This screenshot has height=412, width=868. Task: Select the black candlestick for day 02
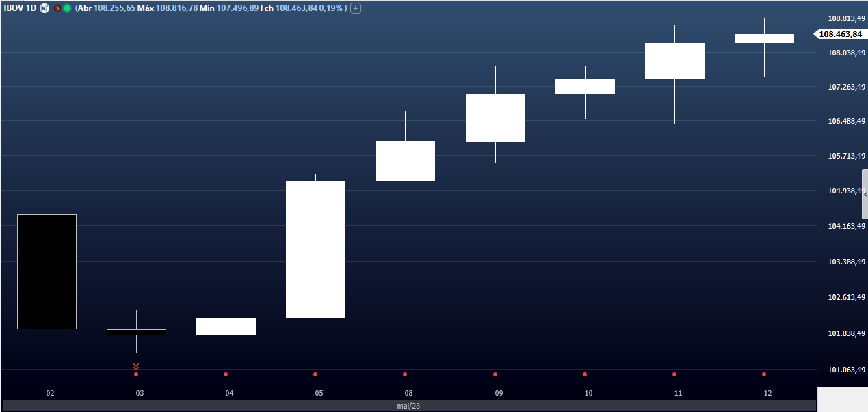pyautogui.click(x=47, y=271)
